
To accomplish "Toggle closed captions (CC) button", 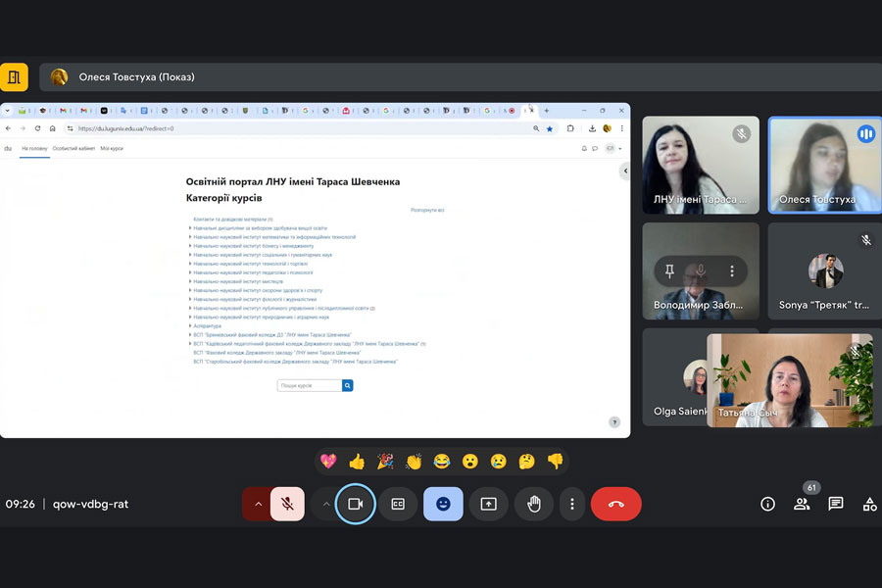I will (x=398, y=504).
